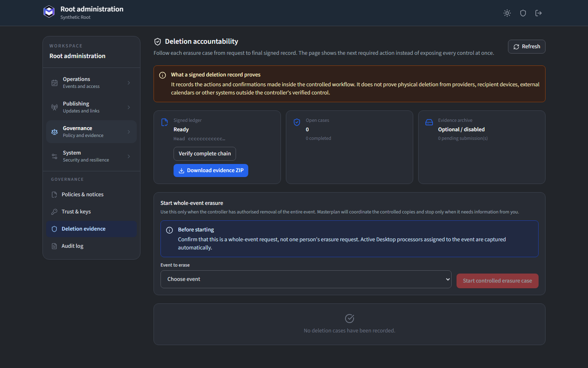Click the Operations calendar icon
This screenshot has height=368, width=588.
tap(54, 83)
